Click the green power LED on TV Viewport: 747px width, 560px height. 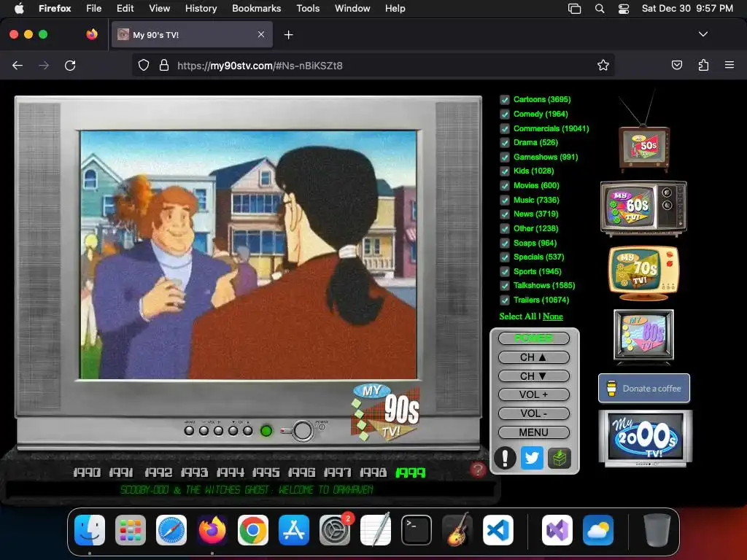pyautogui.click(x=266, y=431)
